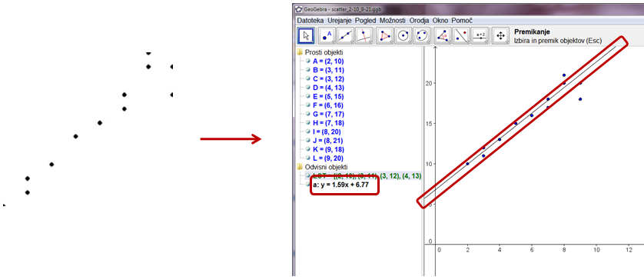644x280 pixels.
Task: Select the Line through Two Points tool
Action: tap(345, 36)
